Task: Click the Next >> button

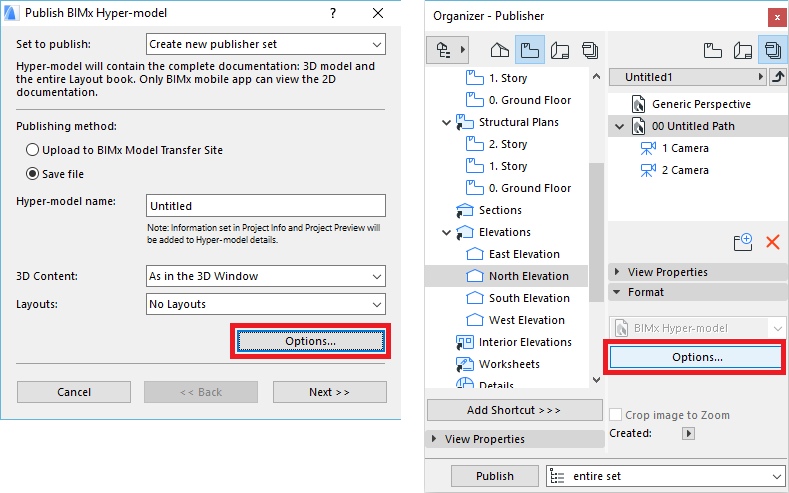Action: [x=330, y=392]
